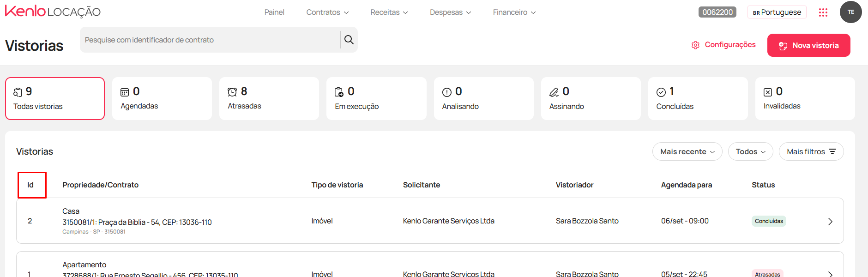
Task: Click the search magnifier icon
Action: (349, 40)
